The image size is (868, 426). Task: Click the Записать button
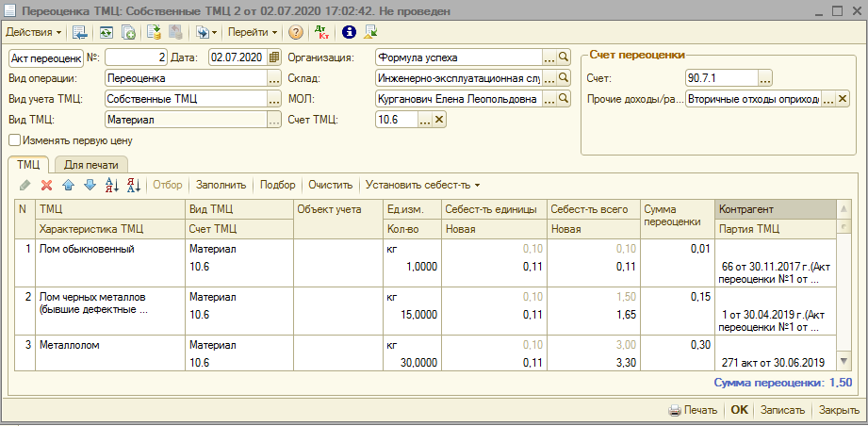pos(783,410)
